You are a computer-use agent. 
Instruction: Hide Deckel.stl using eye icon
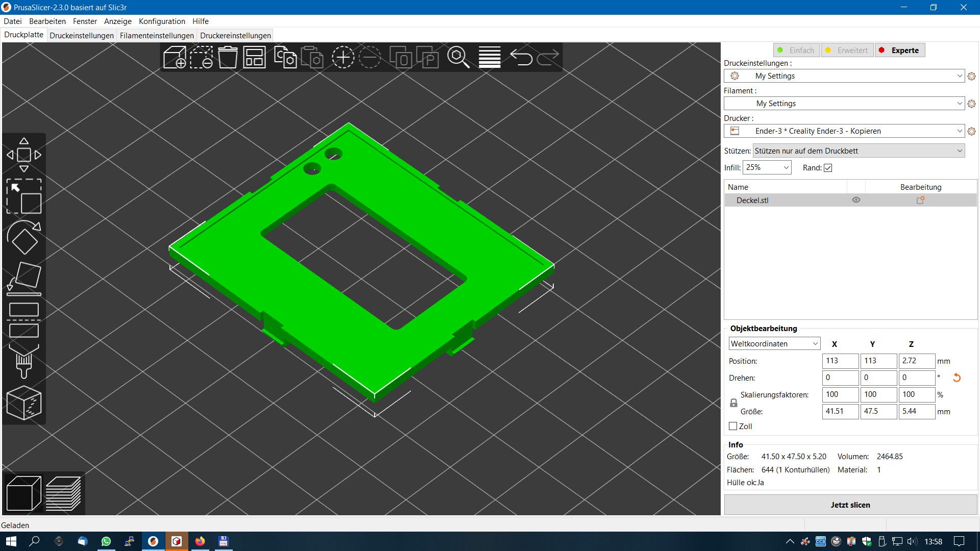856,200
